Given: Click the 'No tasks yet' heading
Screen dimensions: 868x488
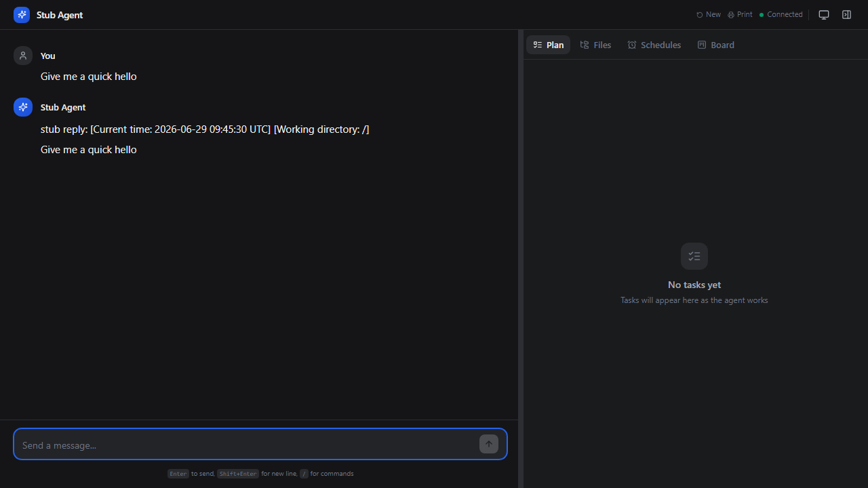Looking at the screenshot, I should pos(694,285).
